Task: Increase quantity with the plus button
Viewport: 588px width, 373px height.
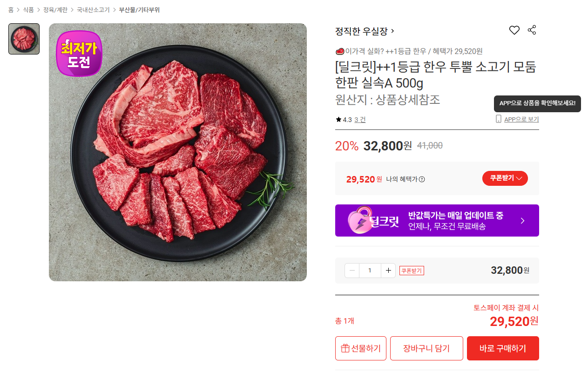Action: tap(388, 271)
